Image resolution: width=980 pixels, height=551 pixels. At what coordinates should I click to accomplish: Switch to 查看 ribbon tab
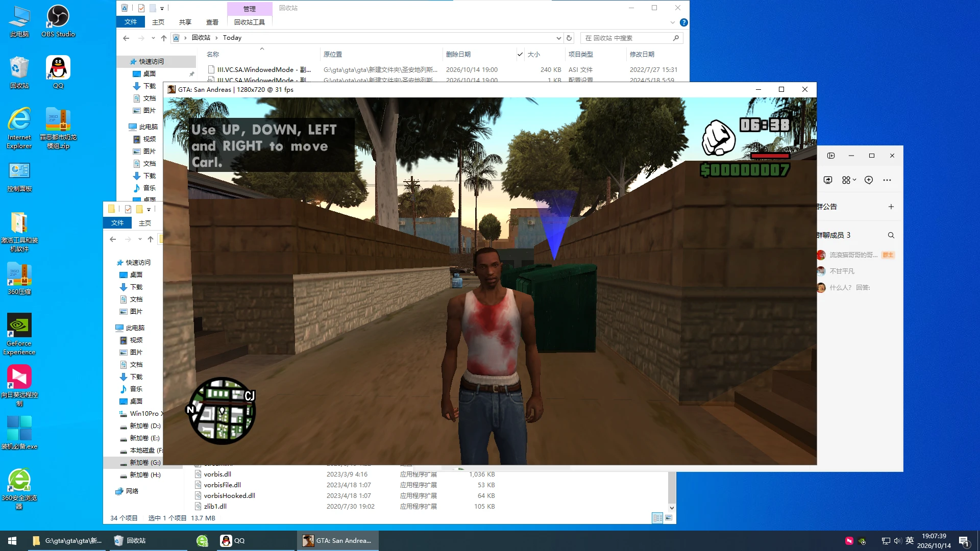tap(212, 22)
